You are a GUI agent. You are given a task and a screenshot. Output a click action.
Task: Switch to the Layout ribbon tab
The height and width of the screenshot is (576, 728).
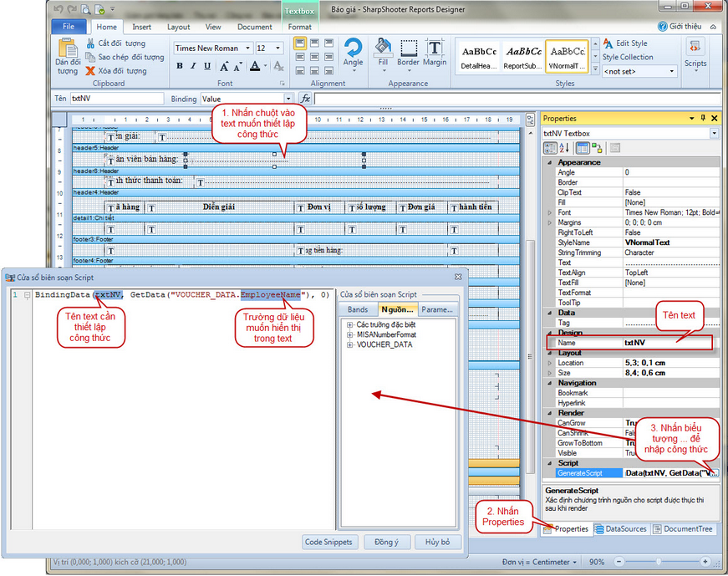[178, 27]
